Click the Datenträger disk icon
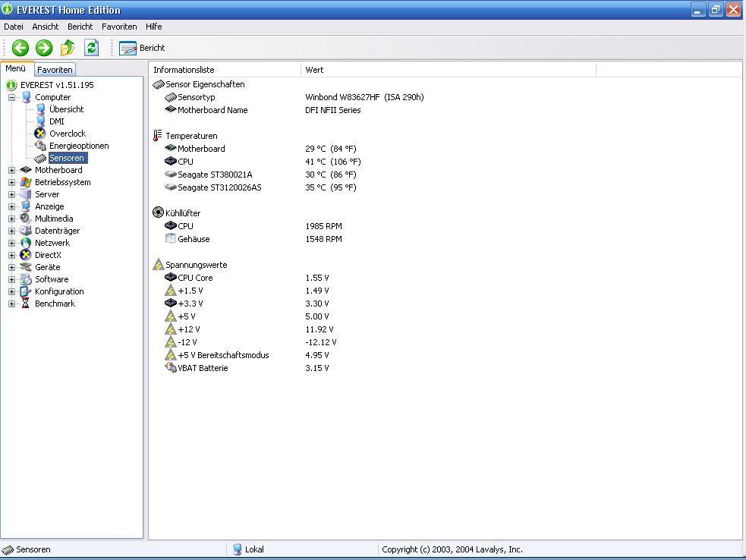The height and width of the screenshot is (560, 746). pos(26,231)
